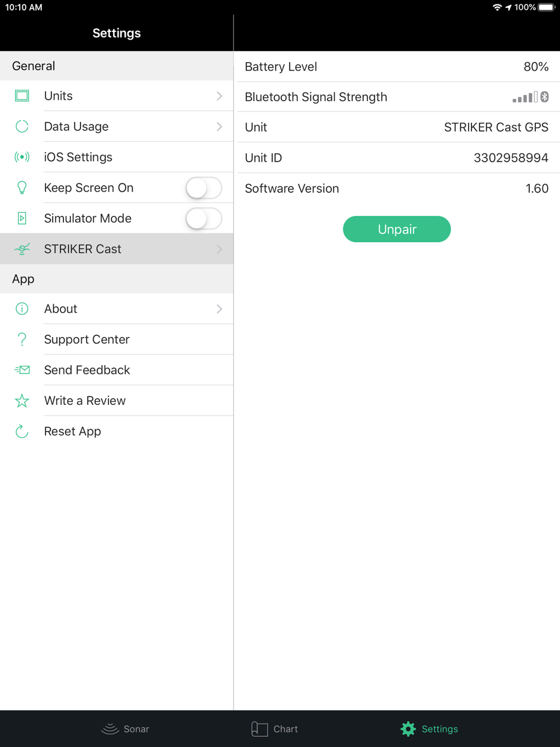The width and height of the screenshot is (560, 747).
Task: Expand Units via its chevron
Action: point(220,96)
